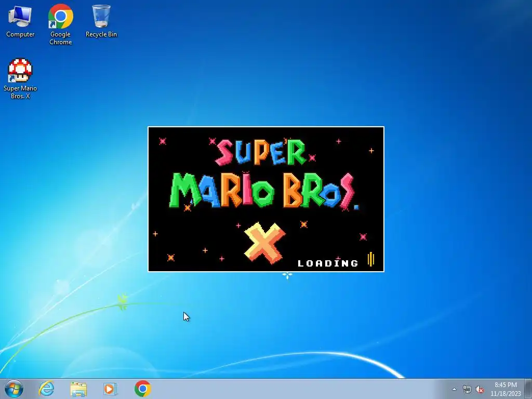Screen dimensions: 532x399
Task: Select the Super Mario Bros. X shortcut
Action: coord(20,79)
